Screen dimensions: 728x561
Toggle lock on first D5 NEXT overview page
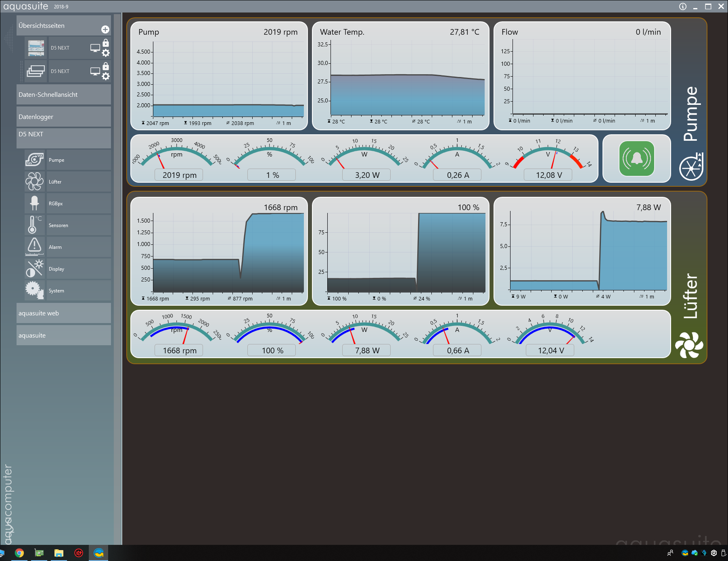coord(106,43)
